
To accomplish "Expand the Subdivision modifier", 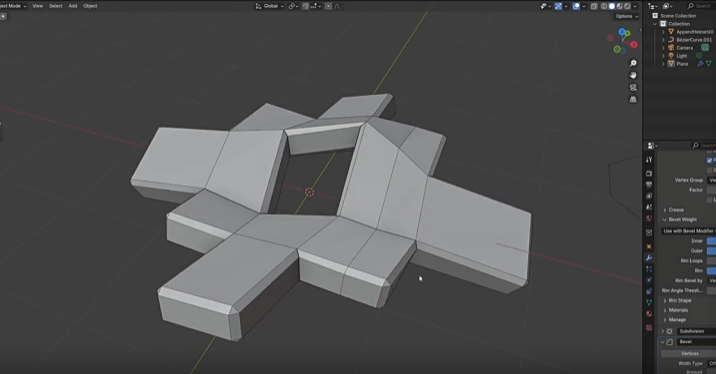I will click(x=663, y=331).
